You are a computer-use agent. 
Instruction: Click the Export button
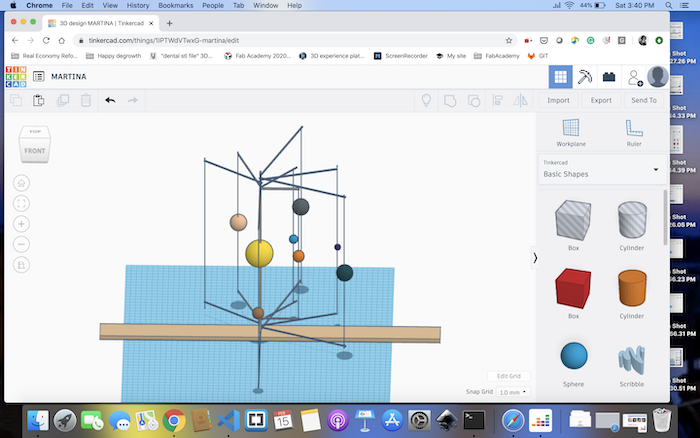pos(601,100)
